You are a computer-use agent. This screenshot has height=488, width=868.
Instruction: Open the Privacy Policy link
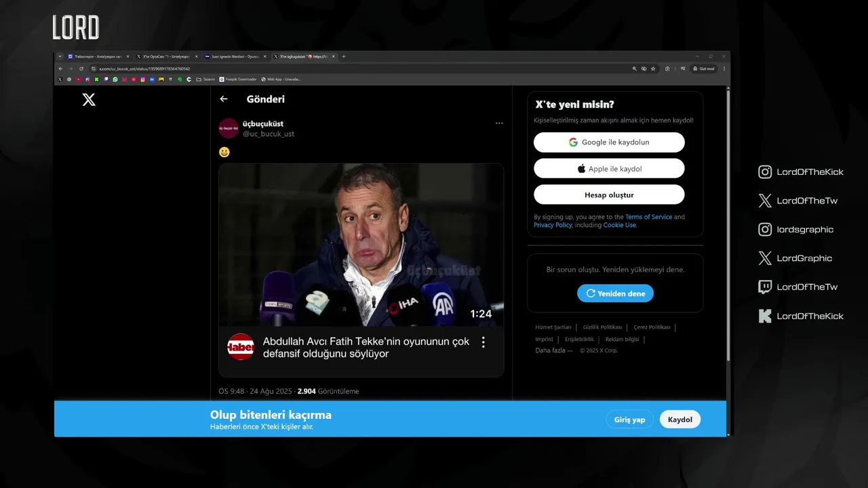tap(553, 225)
